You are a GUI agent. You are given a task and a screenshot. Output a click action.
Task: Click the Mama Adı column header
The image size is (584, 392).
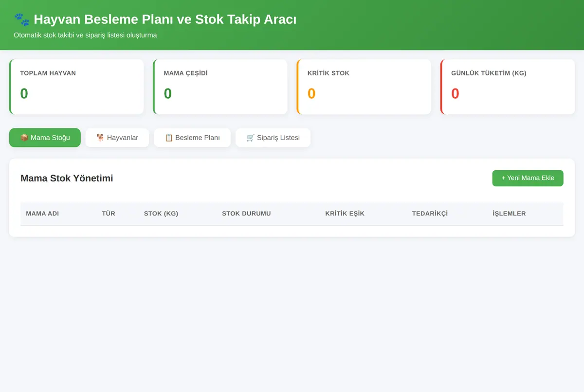[x=42, y=214]
